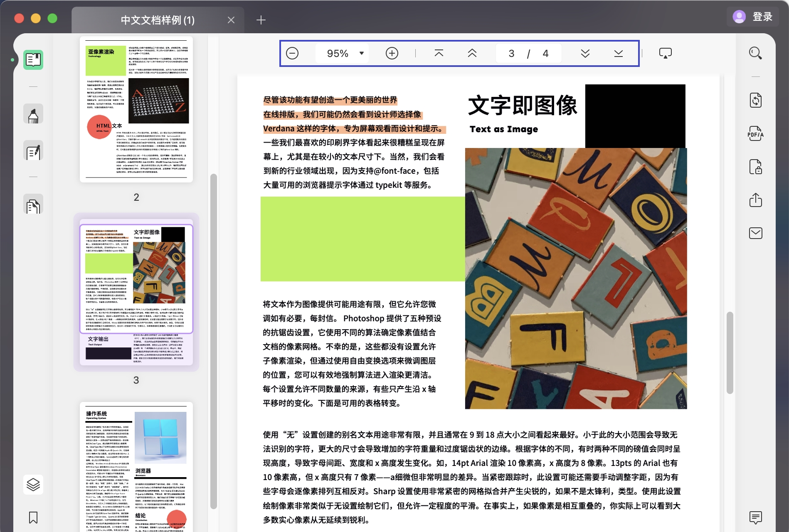Send the file by email icon
789x532 pixels.
[756, 233]
